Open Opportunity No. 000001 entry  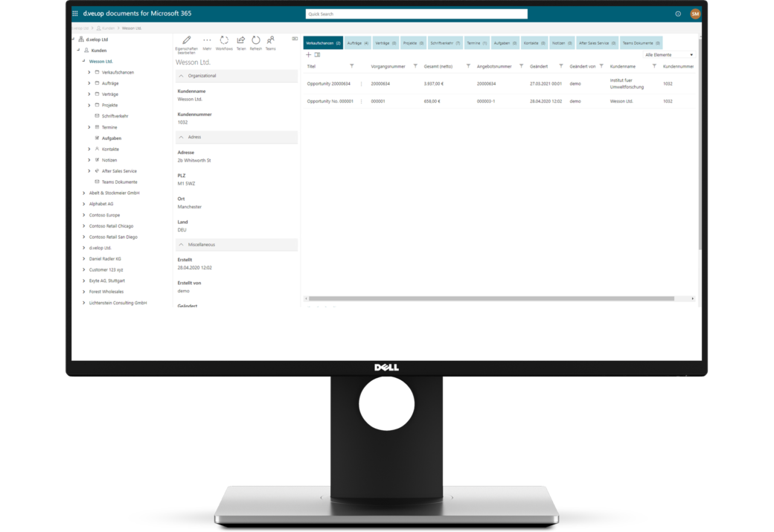(330, 101)
